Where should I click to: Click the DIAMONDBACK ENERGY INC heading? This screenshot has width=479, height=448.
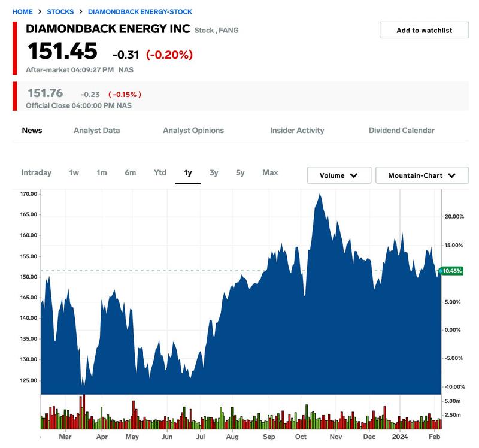click(108, 29)
